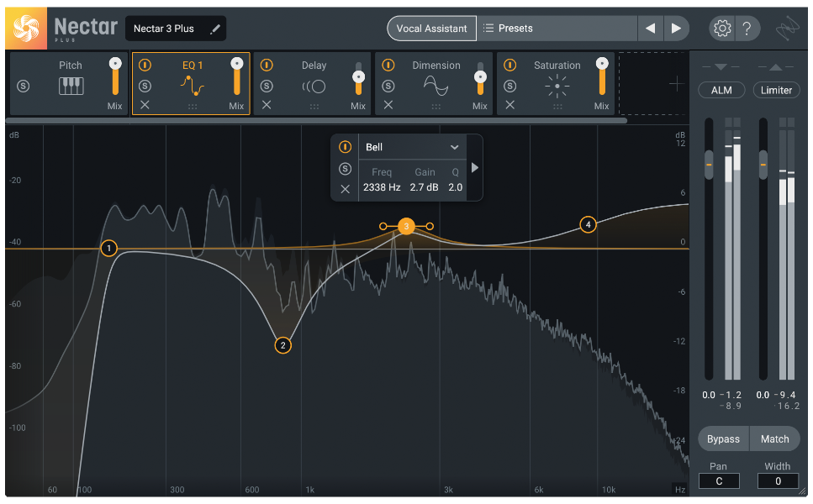Screen dimensions: 813x504
Task: Click the iZotope logo in the header corner
Action: [x=787, y=29]
